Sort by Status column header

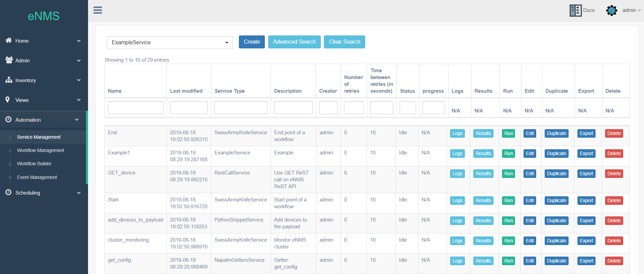pos(407,91)
